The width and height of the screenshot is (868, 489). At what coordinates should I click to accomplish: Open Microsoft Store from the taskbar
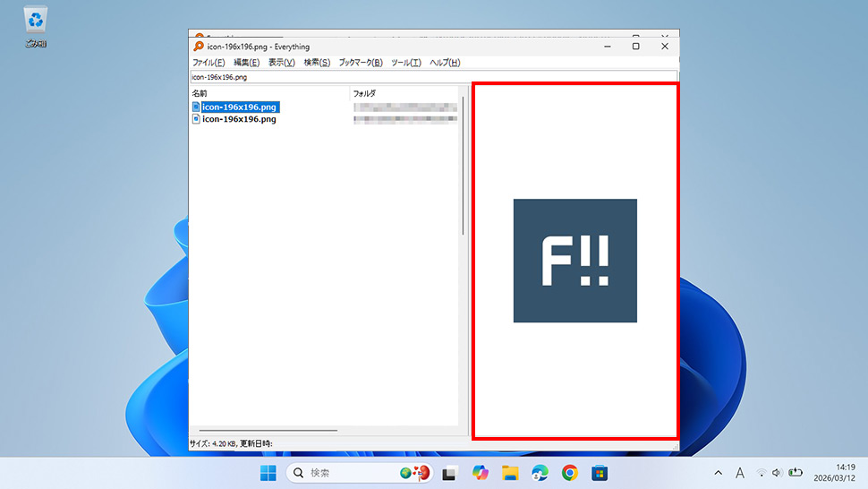pos(600,473)
